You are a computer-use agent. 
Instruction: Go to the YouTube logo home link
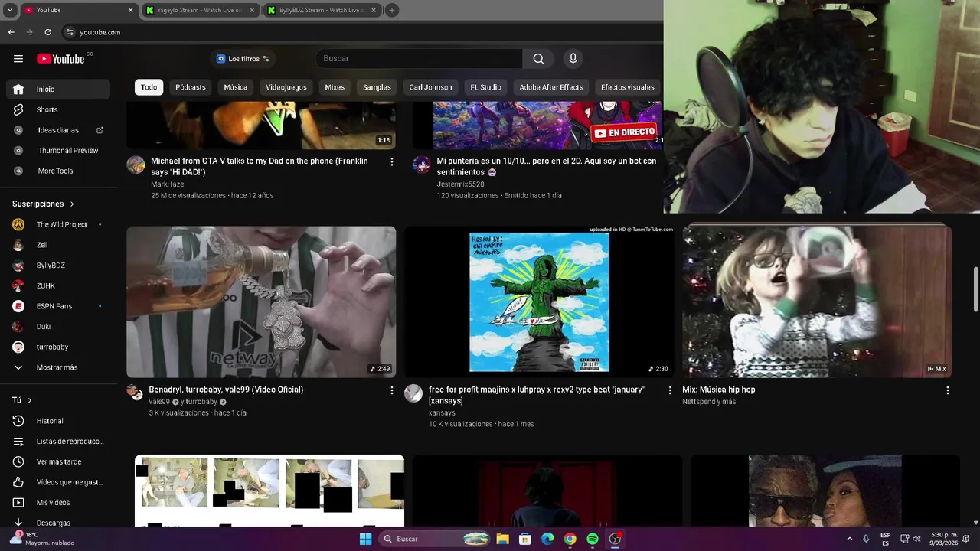click(x=60, y=59)
